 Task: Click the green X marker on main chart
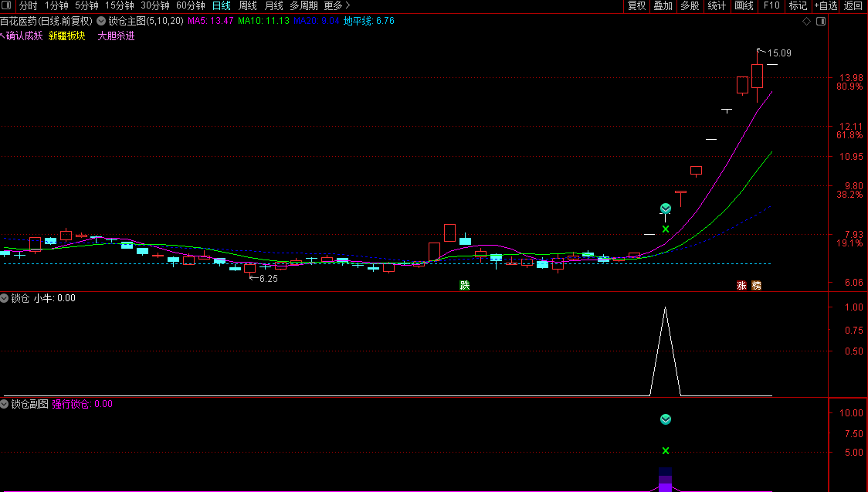tap(666, 229)
